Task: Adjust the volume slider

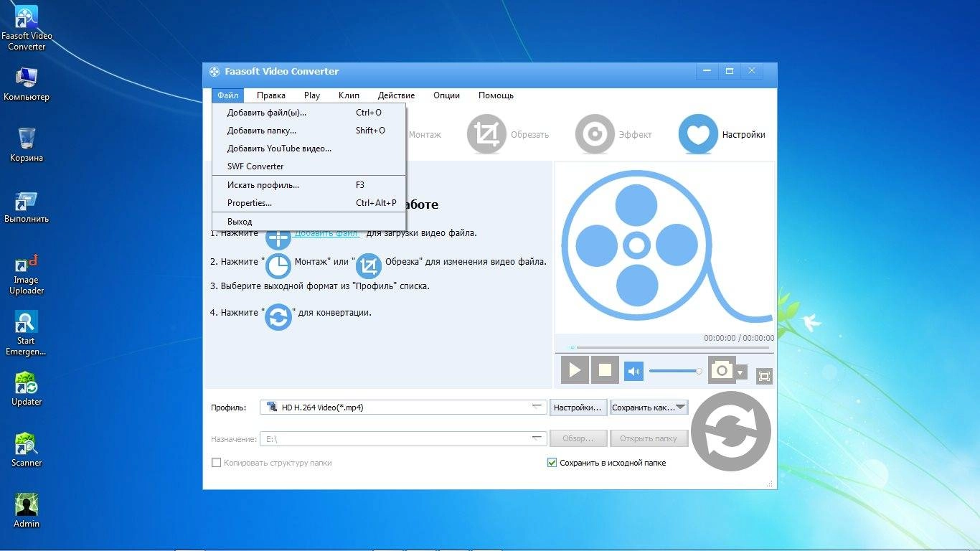Action: [675, 371]
